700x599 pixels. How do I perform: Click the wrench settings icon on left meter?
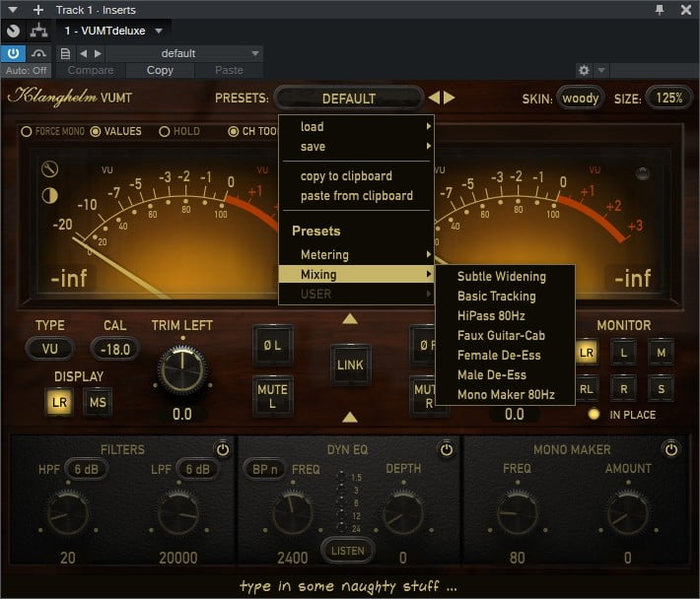(49, 169)
